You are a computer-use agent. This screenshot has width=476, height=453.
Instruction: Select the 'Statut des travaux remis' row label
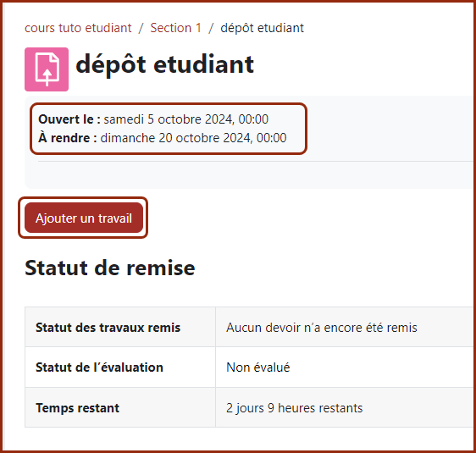(108, 328)
